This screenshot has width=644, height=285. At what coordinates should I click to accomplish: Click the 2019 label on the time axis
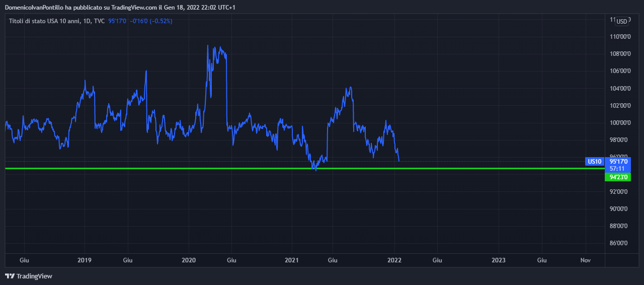(x=85, y=260)
